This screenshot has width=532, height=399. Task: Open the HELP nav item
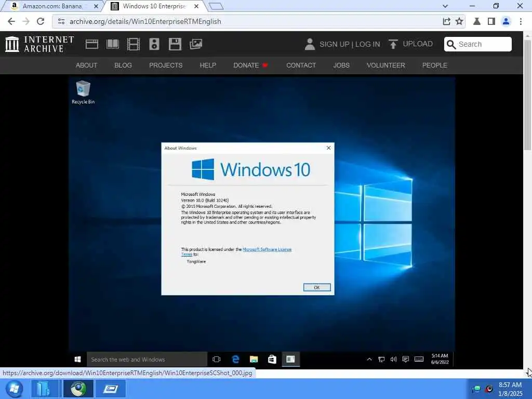click(x=208, y=65)
